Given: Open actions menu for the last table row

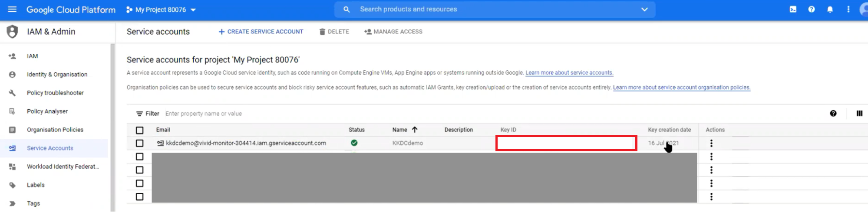Looking at the screenshot, I should pos(711,197).
